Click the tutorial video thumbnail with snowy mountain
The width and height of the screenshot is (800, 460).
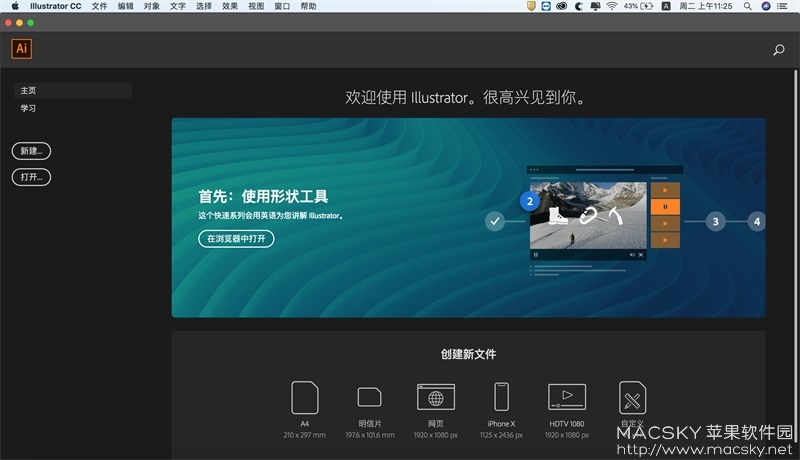[588, 215]
